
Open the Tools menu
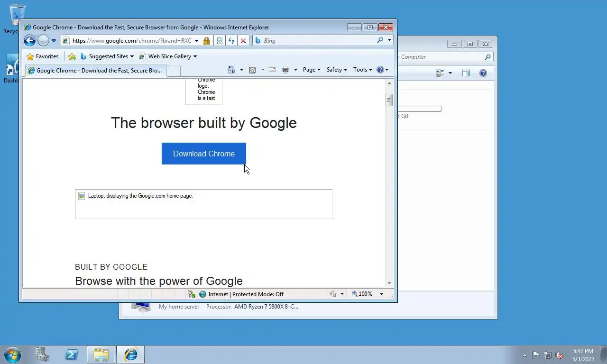363,70
